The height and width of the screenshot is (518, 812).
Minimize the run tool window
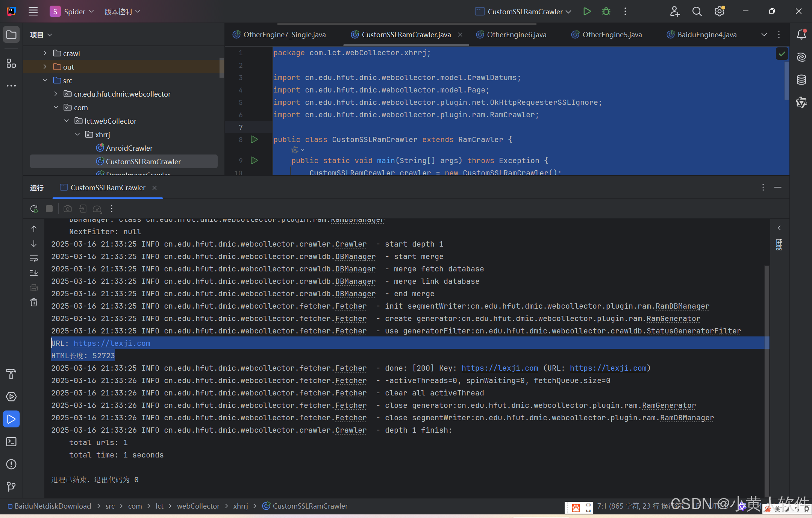point(778,187)
